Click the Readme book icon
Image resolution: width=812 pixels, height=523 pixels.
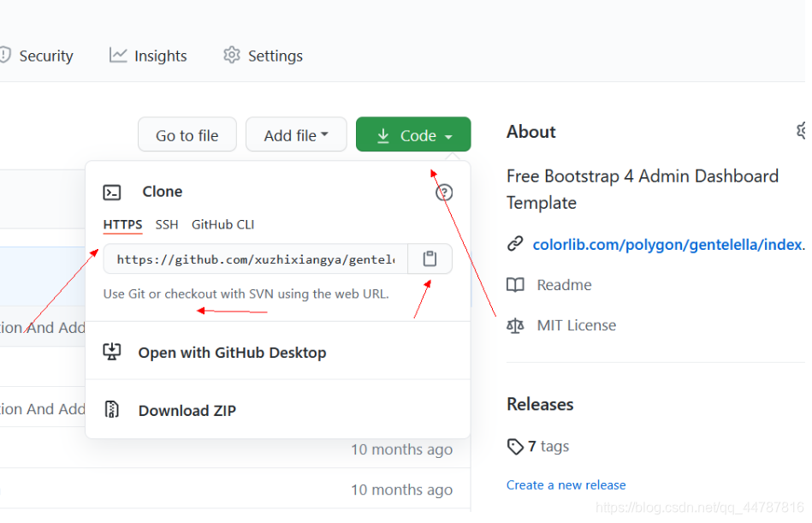(x=515, y=285)
